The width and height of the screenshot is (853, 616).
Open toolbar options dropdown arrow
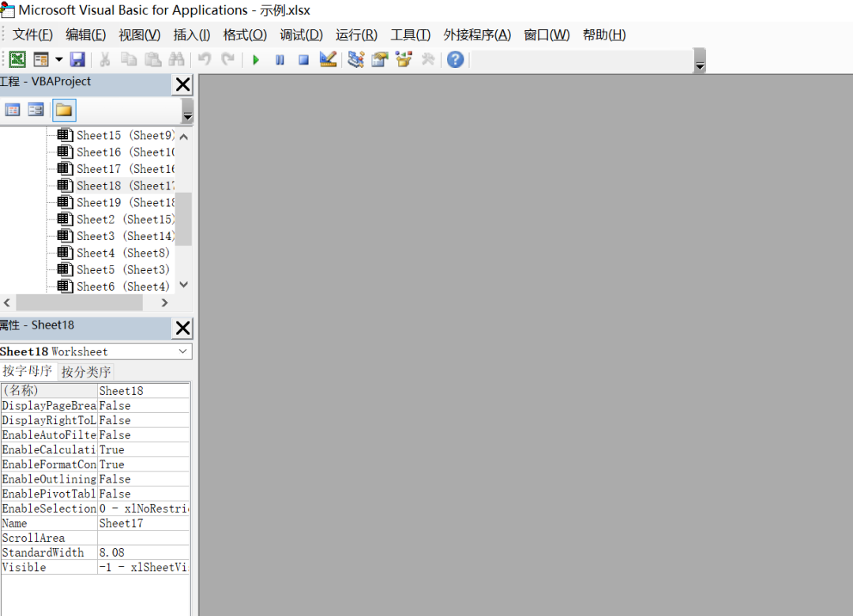(700, 60)
